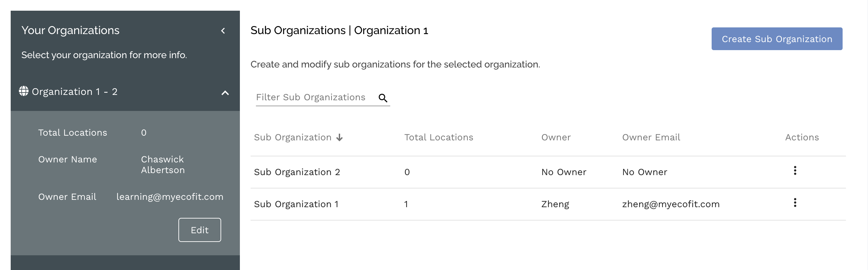Image resolution: width=868 pixels, height=270 pixels.
Task: Select the Sub Organization 2 row name
Action: click(x=297, y=172)
